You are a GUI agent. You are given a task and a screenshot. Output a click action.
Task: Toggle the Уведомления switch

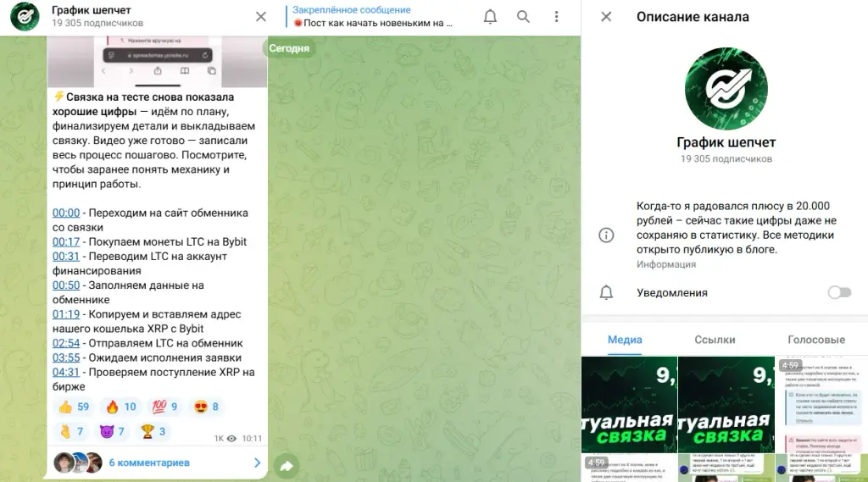click(x=839, y=292)
